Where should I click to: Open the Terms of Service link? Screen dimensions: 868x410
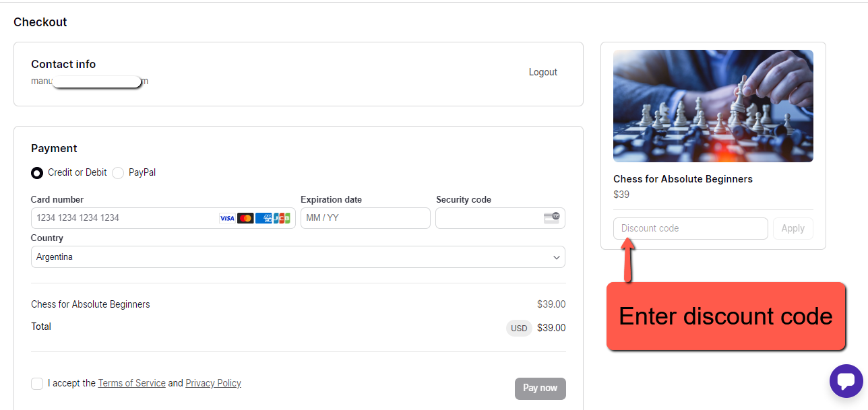(x=132, y=383)
